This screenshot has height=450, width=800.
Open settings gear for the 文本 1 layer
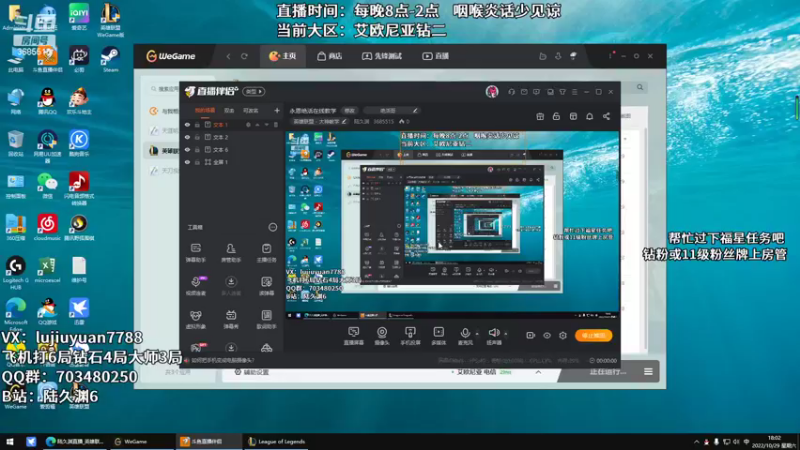click(248, 125)
